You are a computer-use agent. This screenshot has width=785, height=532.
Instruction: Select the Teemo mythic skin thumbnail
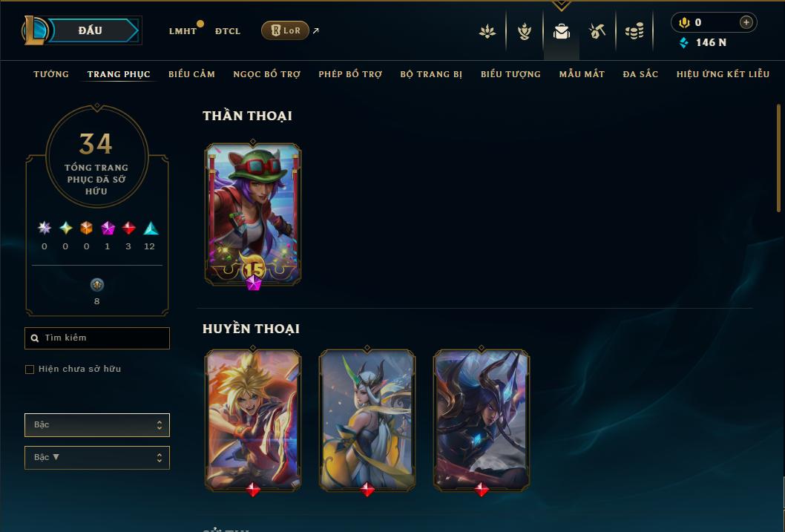(253, 215)
